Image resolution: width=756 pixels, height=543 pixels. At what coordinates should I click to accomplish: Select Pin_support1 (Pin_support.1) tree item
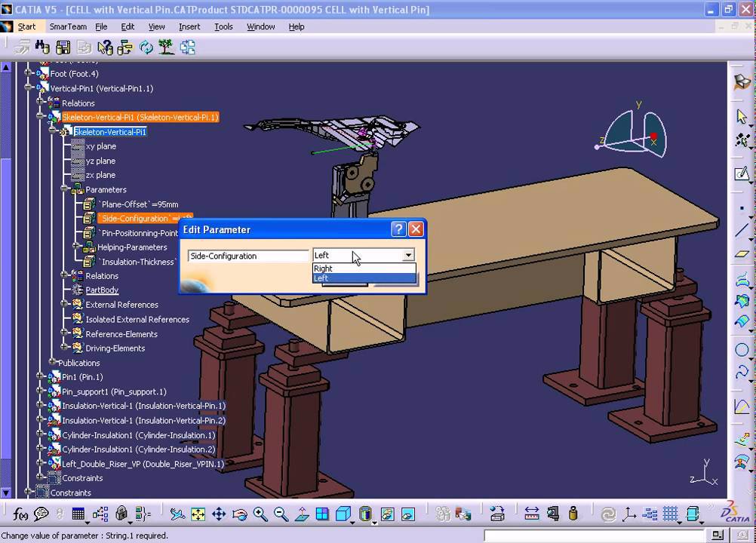coord(114,391)
